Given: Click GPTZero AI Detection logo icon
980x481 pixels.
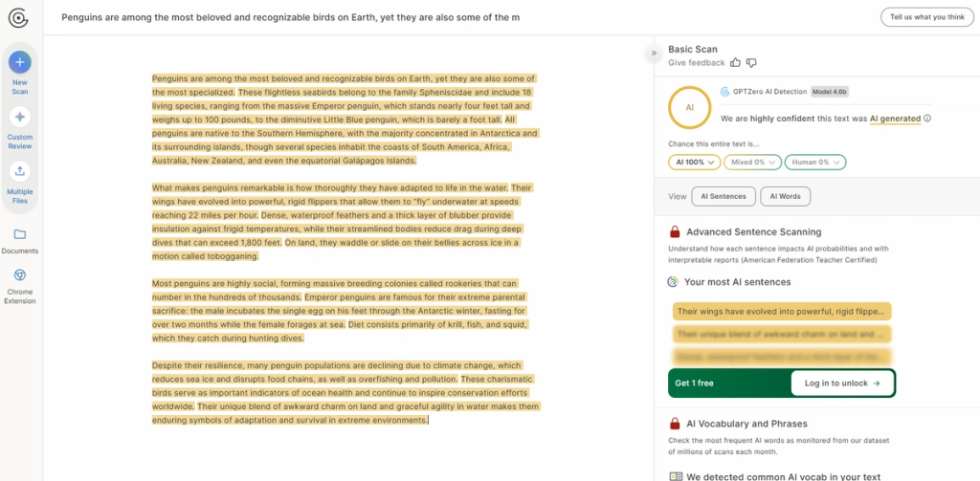Looking at the screenshot, I should pos(725,92).
